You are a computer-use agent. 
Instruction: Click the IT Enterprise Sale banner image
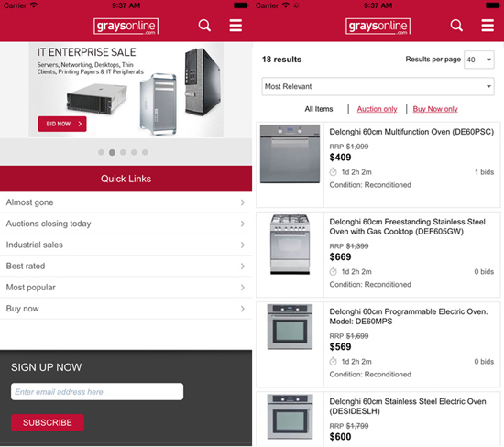(x=126, y=90)
